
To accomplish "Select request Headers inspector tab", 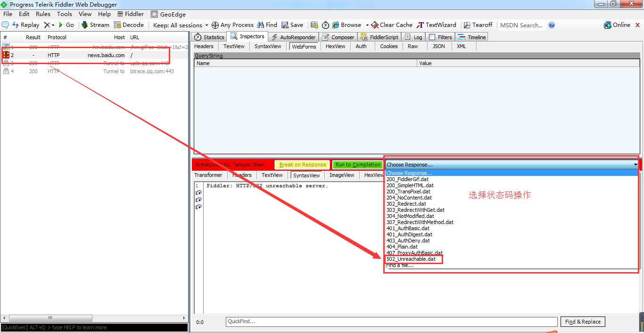I will (204, 46).
